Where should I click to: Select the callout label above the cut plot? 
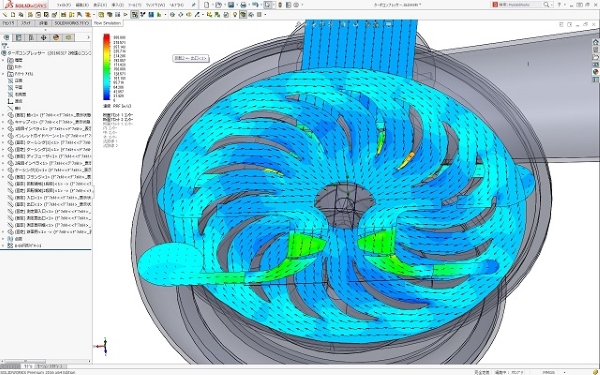(x=191, y=58)
